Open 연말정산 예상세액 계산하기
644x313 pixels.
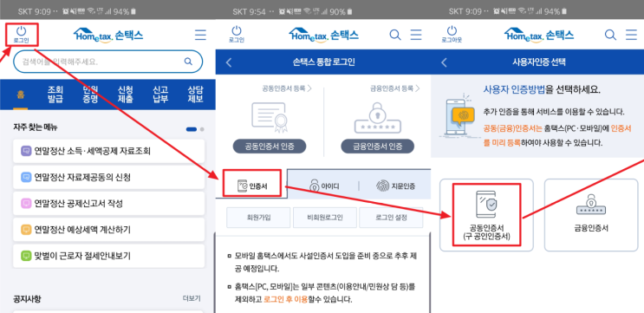(109, 229)
